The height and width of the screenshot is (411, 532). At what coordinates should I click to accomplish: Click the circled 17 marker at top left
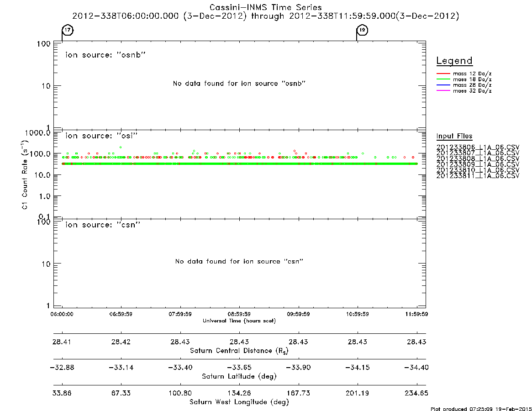[x=68, y=30]
